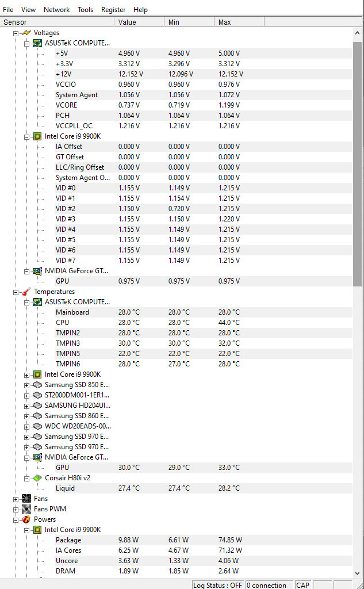The width and height of the screenshot is (364, 589).
Task: Click the Fans category icon
Action: coord(26,499)
